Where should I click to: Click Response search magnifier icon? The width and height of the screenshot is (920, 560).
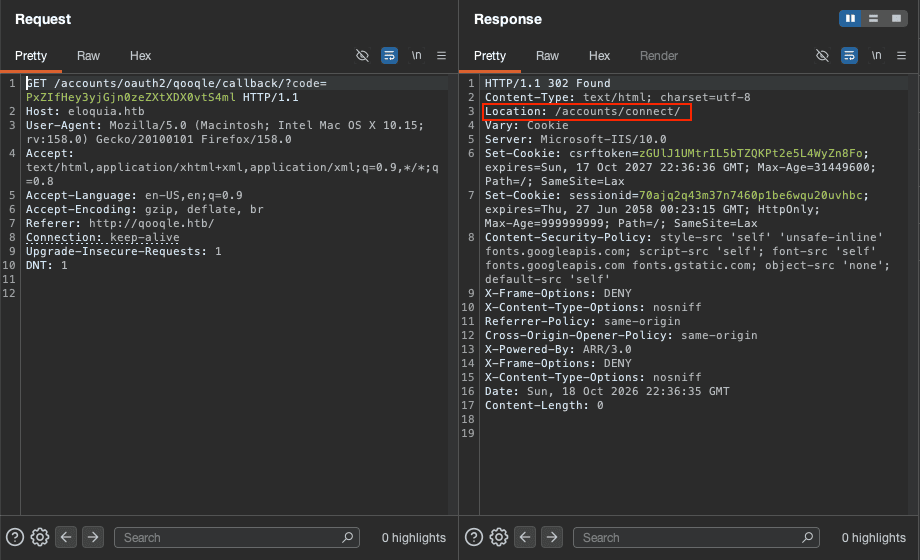click(x=807, y=537)
